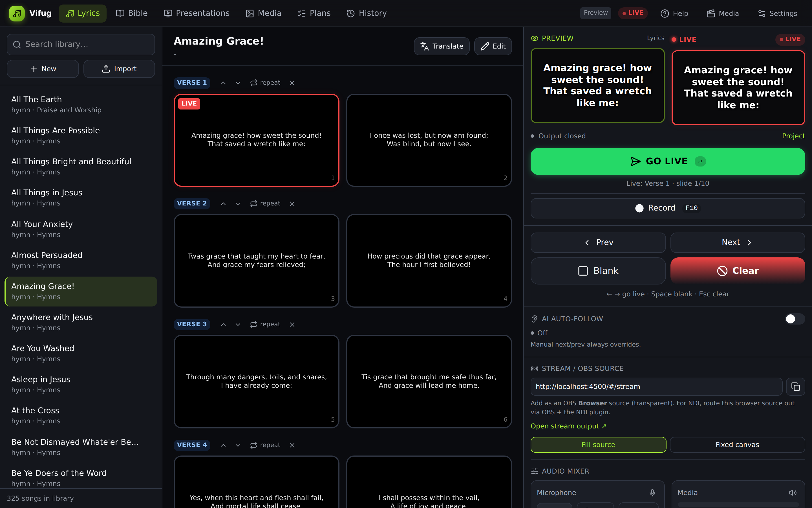Viewport: 812px width, 508px height.
Task: Click the stream URL field
Action: [x=656, y=386]
